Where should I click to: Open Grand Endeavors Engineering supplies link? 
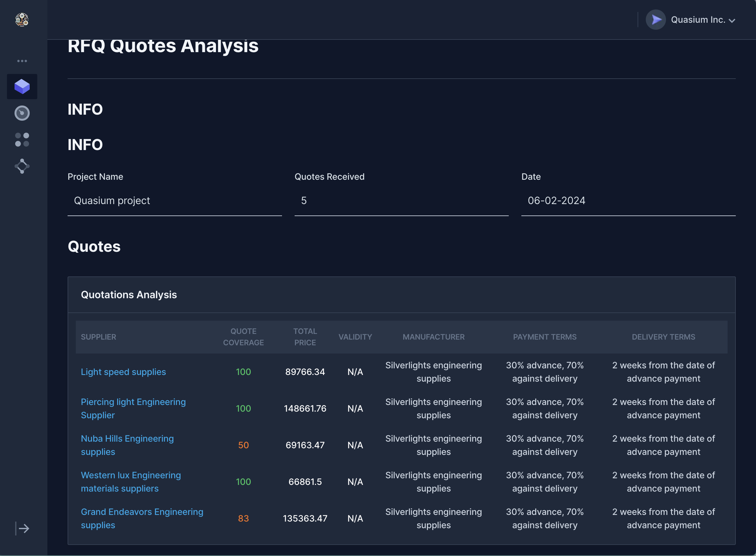click(142, 519)
